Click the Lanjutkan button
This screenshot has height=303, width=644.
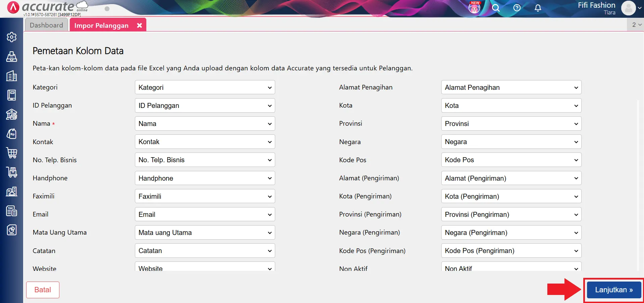point(613,289)
